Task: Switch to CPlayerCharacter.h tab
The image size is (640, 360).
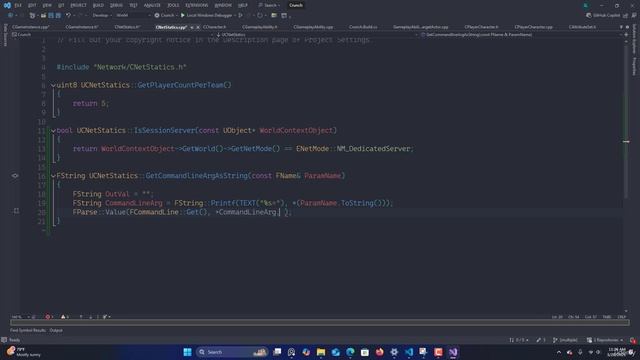Action: [x=481, y=27]
